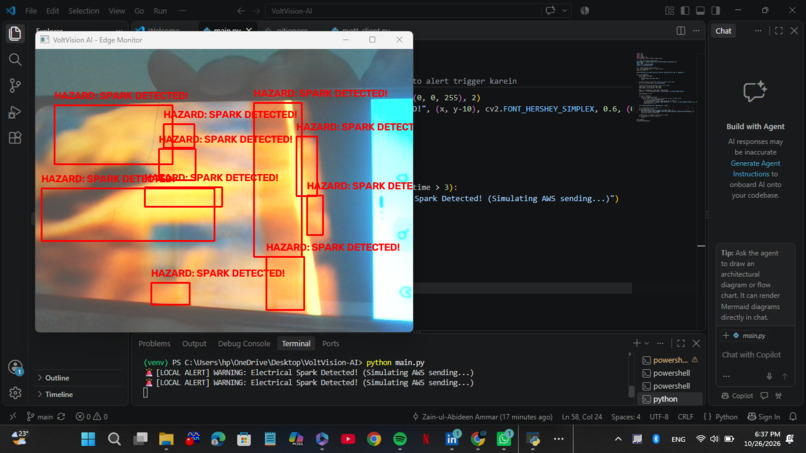The width and height of the screenshot is (806, 453).
Task: Open the Manage gear icon
Action: tap(15, 393)
